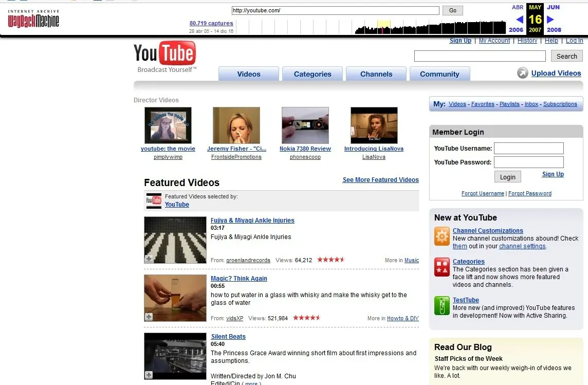
Task: Open groenlandrecords uploader link
Action: [x=248, y=260]
